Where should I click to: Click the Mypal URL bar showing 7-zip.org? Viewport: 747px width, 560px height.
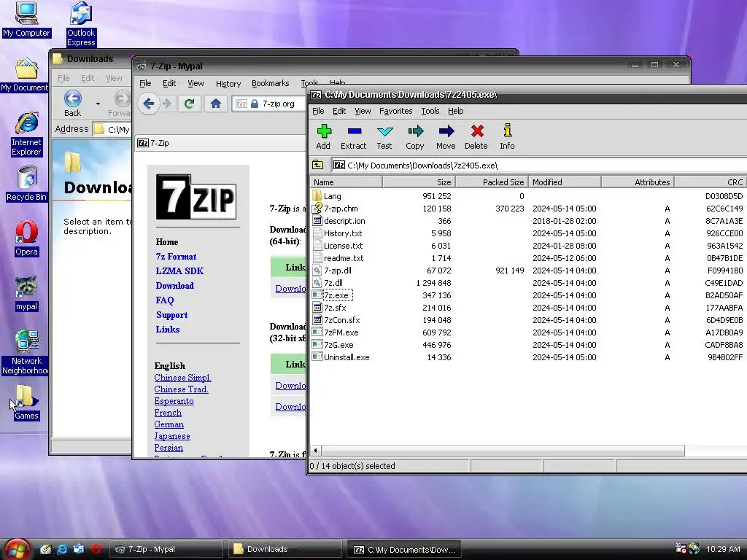click(x=268, y=104)
